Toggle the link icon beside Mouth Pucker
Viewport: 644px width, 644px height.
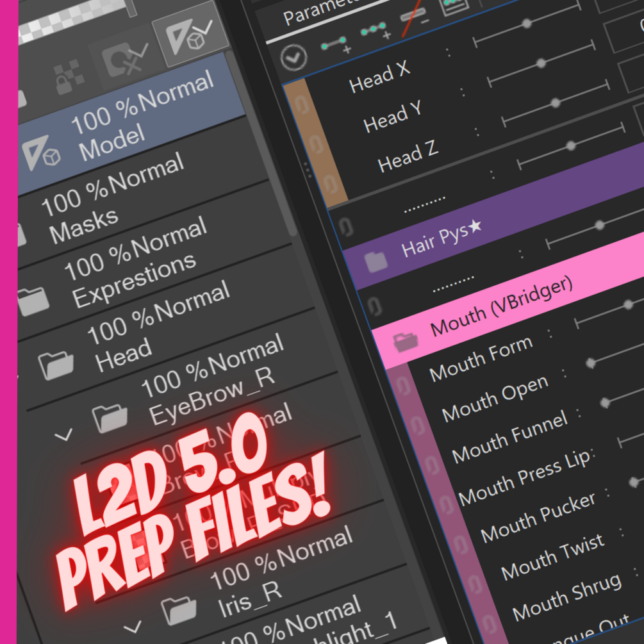460,545
